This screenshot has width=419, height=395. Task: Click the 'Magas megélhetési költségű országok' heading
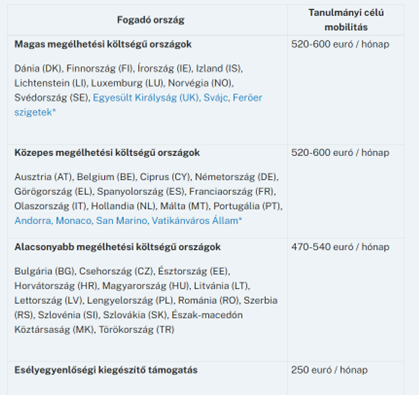click(x=103, y=44)
